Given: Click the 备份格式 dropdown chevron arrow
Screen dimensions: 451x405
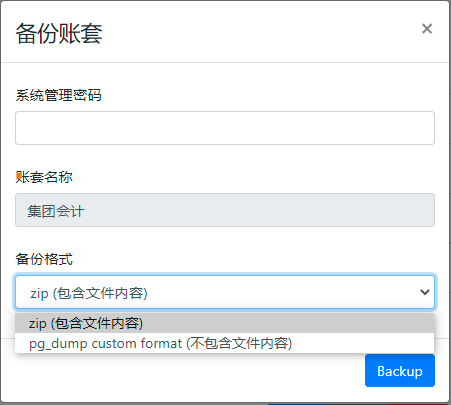Looking at the screenshot, I should point(425,292).
